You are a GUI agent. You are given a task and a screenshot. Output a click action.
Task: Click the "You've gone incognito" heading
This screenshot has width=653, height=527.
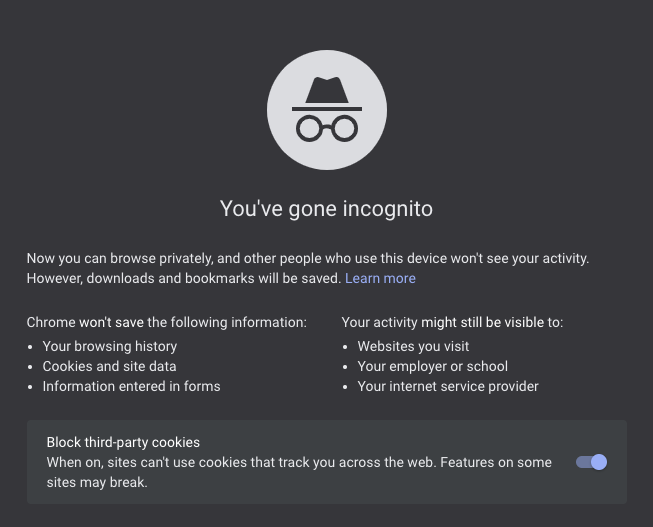tap(326, 209)
